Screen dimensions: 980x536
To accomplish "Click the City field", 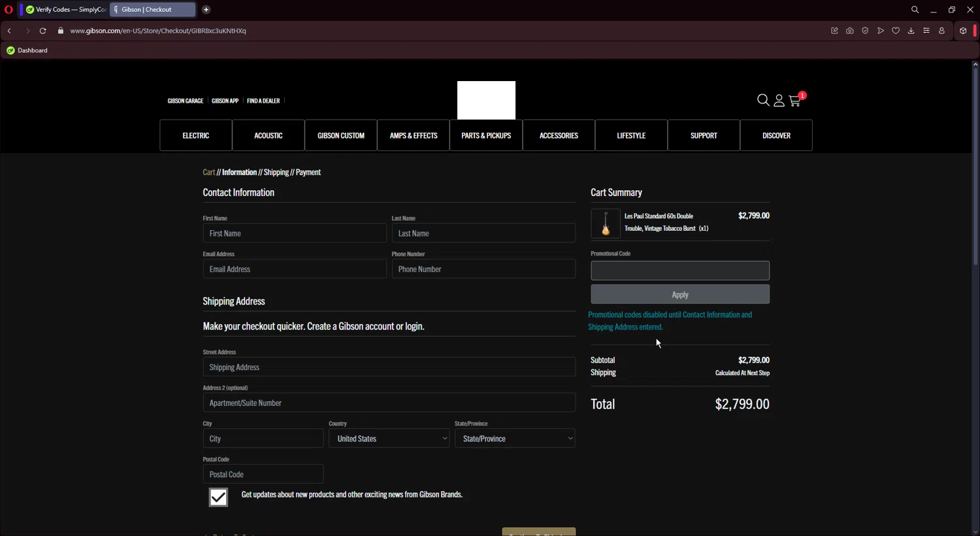I will pos(263,439).
